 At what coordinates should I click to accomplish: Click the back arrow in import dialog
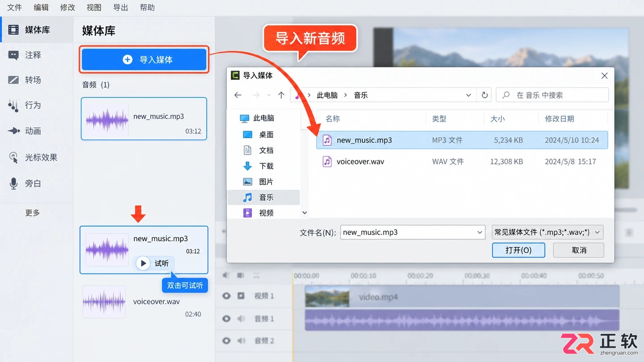click(x=238, y=95)
